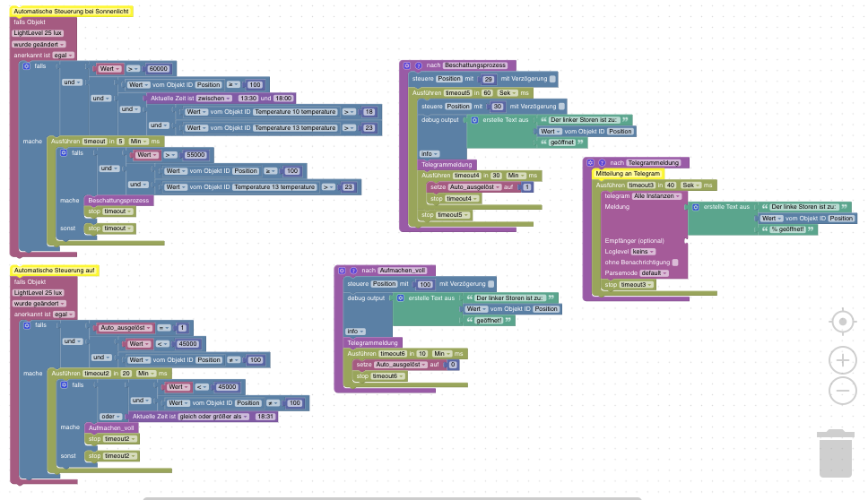
Task: Toggle mit Verzögerung checkbox in Aufmachen_voll
Action: pos(491,284)
